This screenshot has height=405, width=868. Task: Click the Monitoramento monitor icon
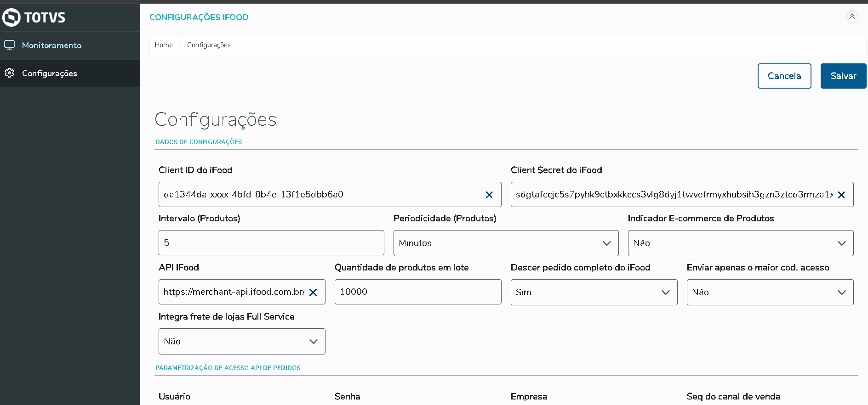pyautogui.click(x=10, y=45)
